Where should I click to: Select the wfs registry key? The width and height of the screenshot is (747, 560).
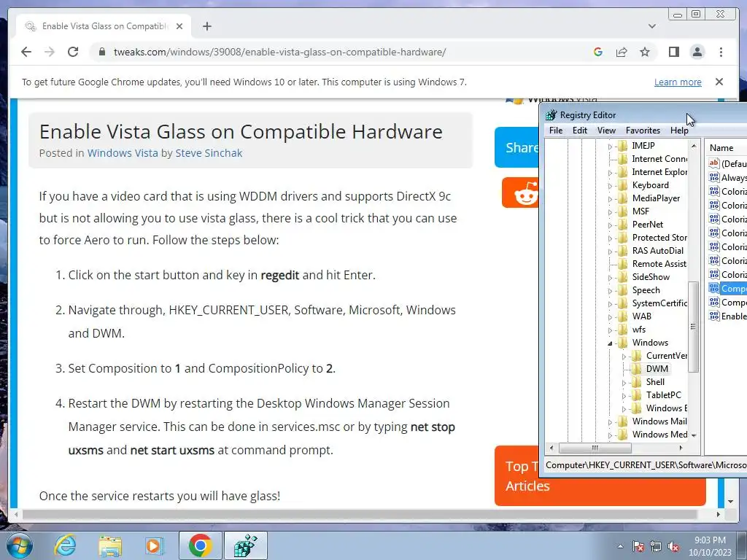tap(639, 330)
